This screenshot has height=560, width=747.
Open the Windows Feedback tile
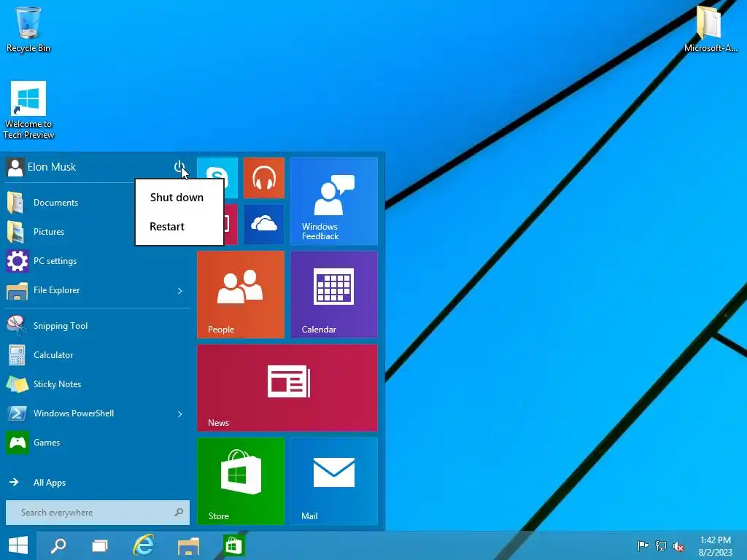click(x=334, y=201)
